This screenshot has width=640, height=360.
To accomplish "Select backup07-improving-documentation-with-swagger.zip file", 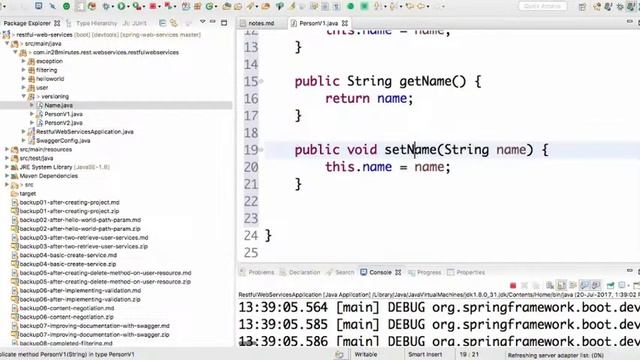I will tap(94, 335).
